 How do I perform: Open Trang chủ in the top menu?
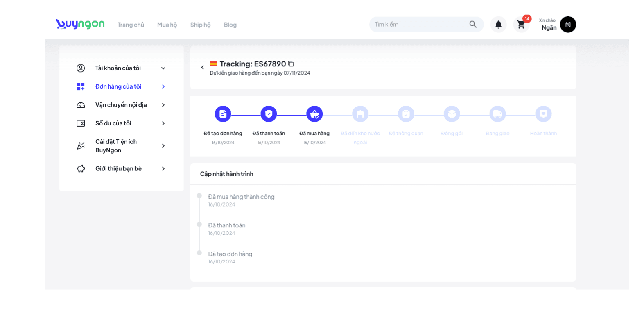(x=131, y=25)
